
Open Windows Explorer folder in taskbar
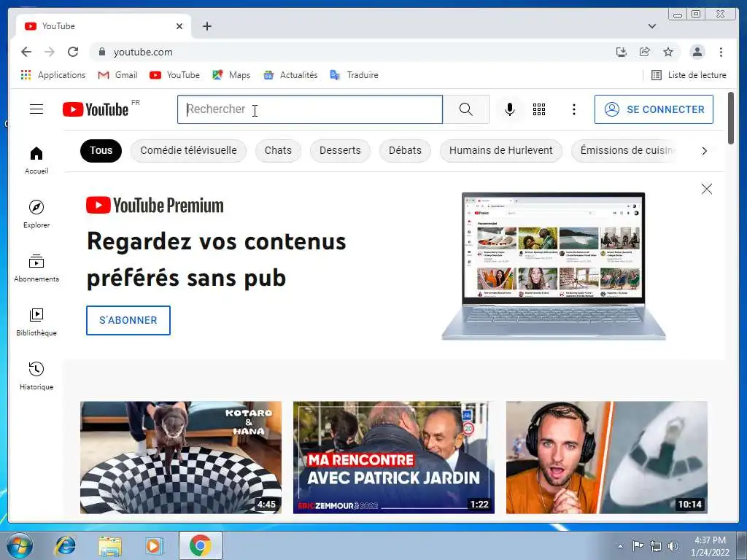click(x=110, y=545)
